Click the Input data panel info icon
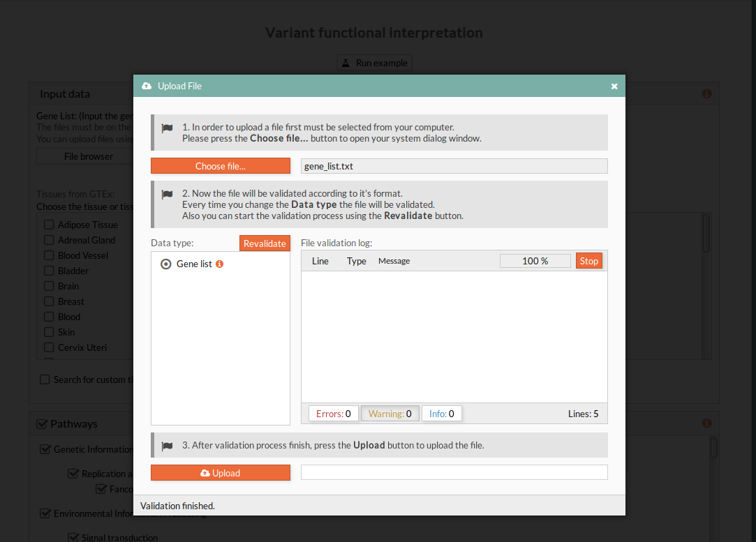Image resolution: width=756 pixels, height=542 pixels. click(x=707, y=93)
